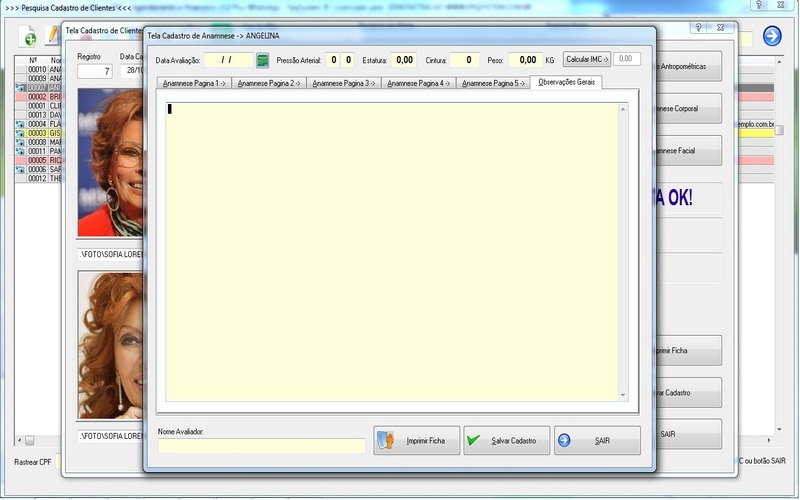Click Anamnese Corporal button in client window
800x500 pixels.
tap(689, 108)
